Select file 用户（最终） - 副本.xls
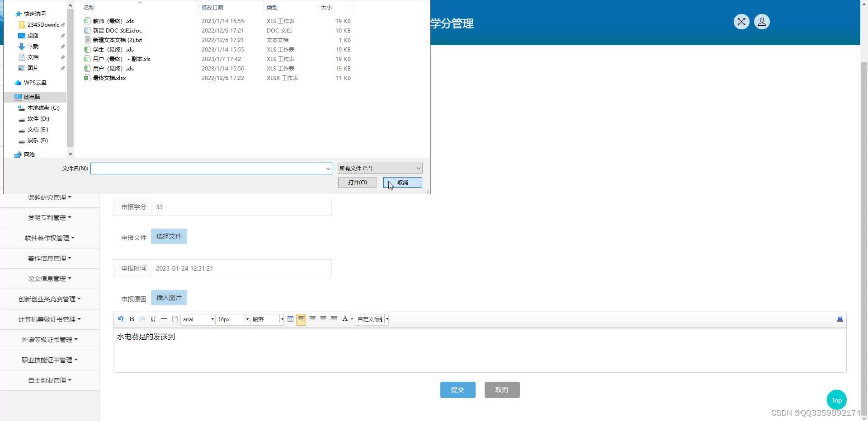Image resolution: width=868 pixels, height=421 pixels. (121, 59)
